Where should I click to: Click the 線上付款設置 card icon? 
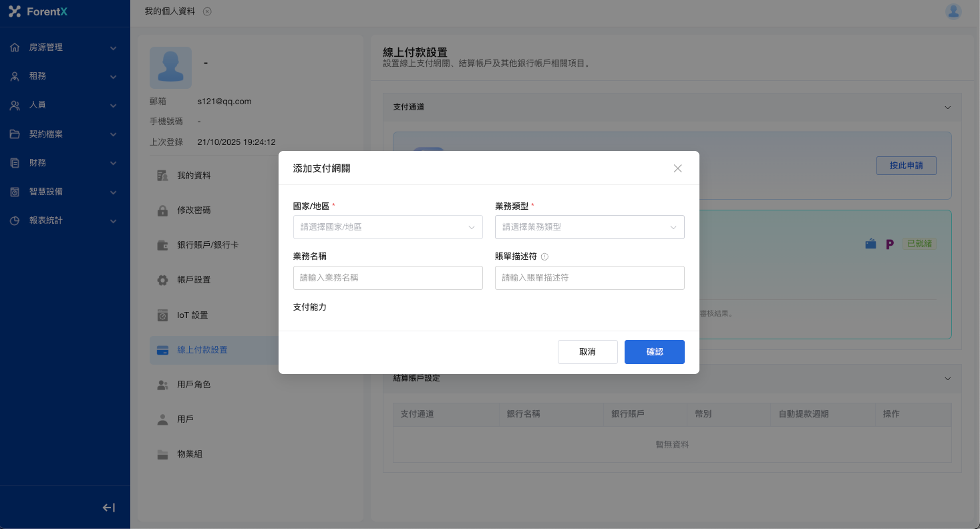tap(162, 350)
